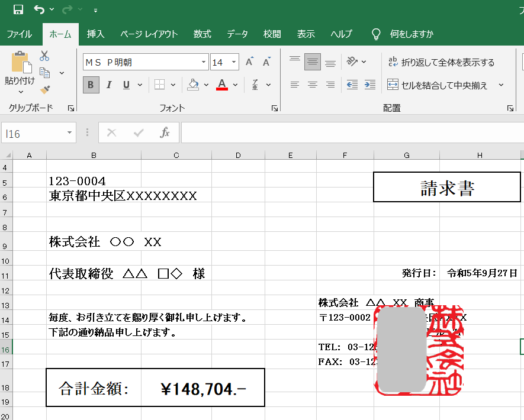Increase font size with large A icon
This screenshot has height=420, width=524.
click(249, 62)
